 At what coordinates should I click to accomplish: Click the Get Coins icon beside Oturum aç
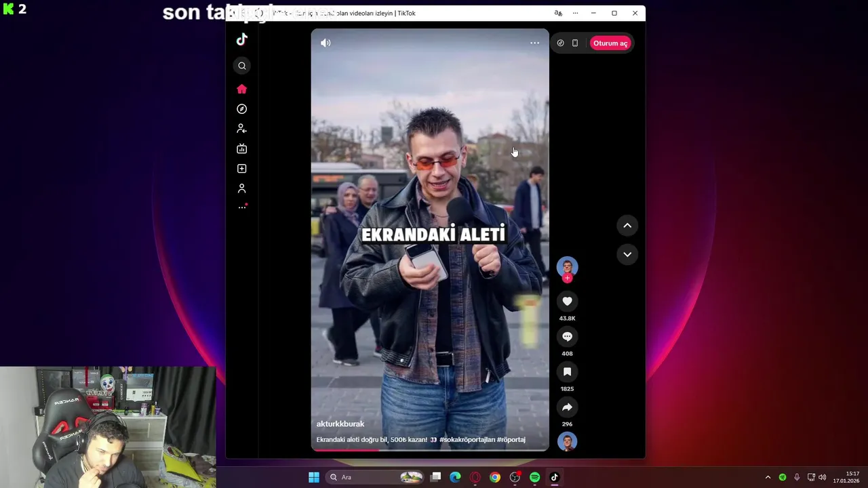click(560, 43)
